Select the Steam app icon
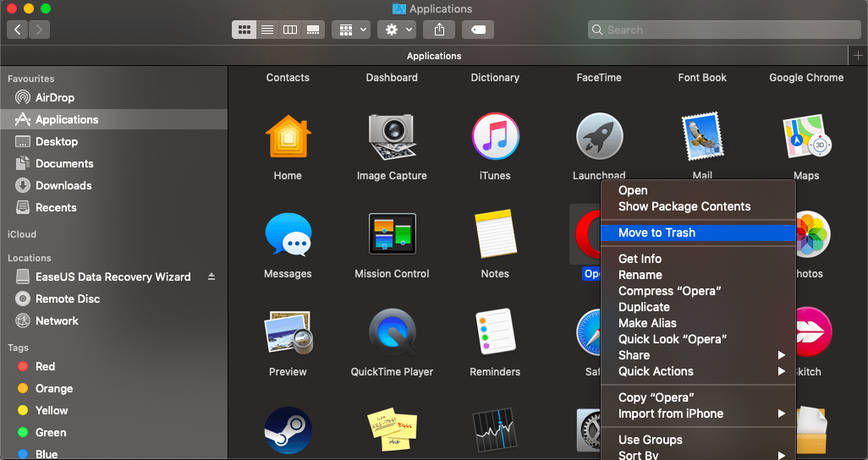This screenshot has height=460, width=868. coord(288,430)
